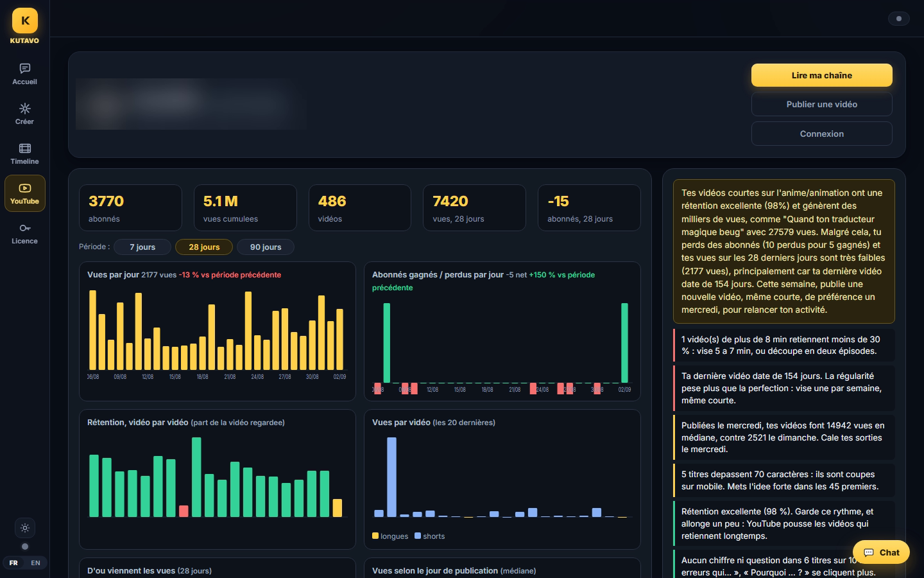
Task: Select the 90 jours period
Action: pyautogui.click(x=266, y=247)
